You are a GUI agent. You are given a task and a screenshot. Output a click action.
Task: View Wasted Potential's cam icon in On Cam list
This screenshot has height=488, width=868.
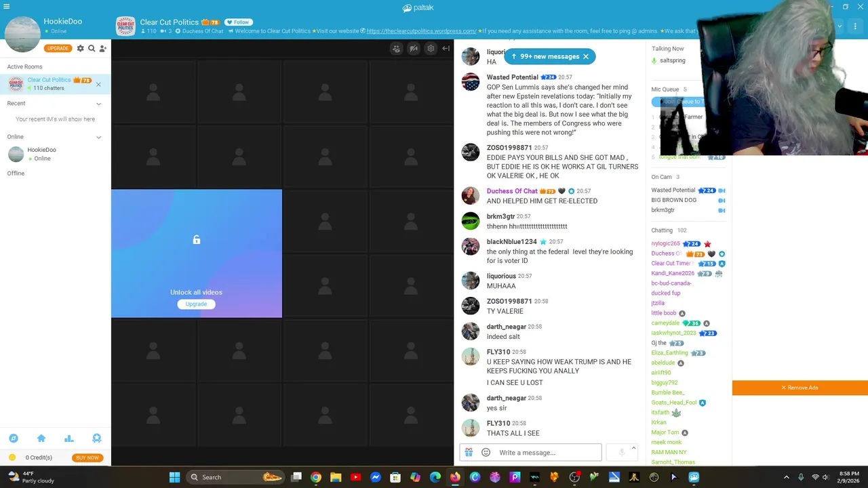tap(722, 190)
